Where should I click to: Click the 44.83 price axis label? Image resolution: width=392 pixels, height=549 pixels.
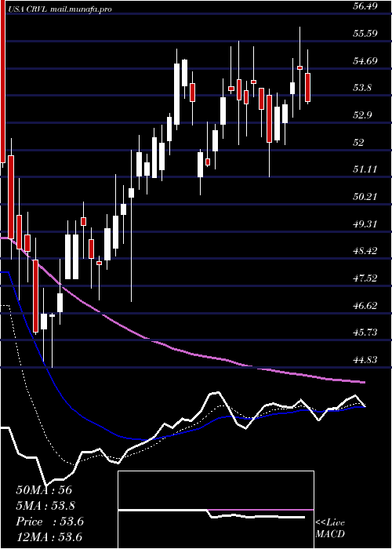[365, 359]
